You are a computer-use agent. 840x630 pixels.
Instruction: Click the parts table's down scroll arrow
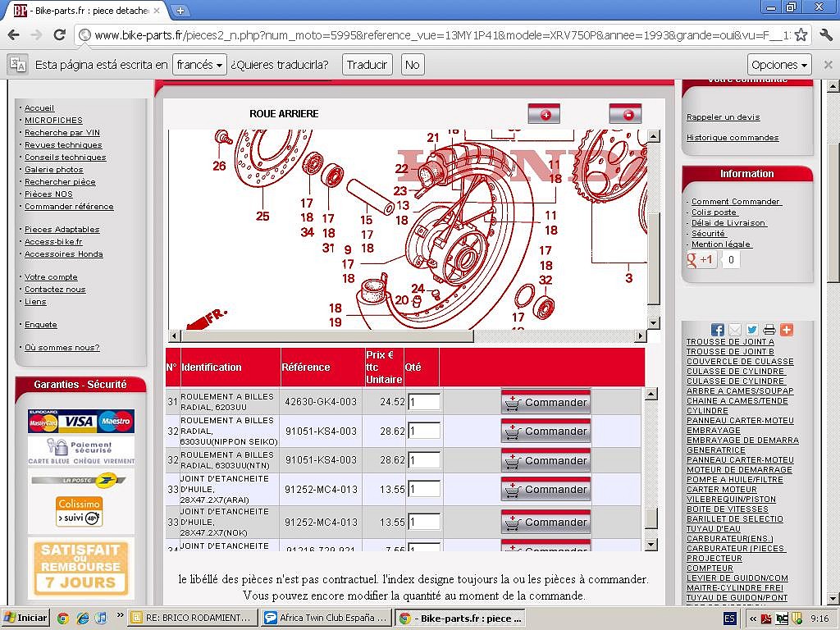coord(651,545)
